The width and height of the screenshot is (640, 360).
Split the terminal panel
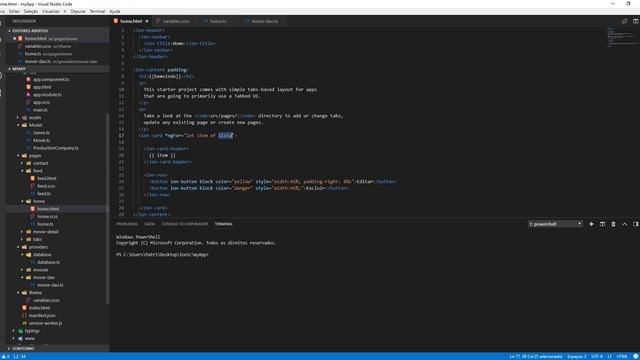(602, 224)
